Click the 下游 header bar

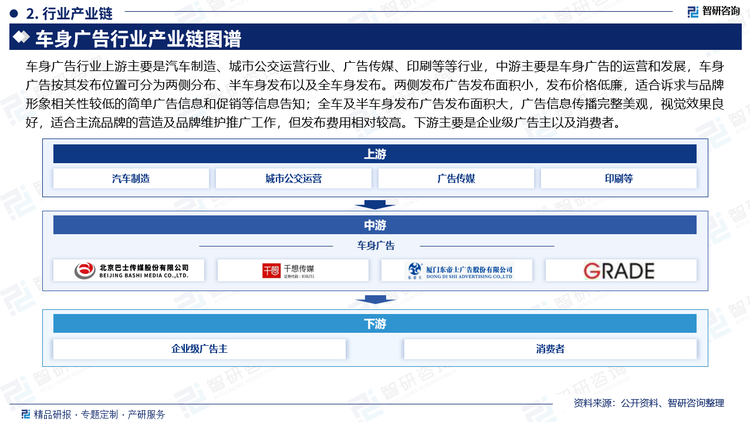[x=375, y=324]
